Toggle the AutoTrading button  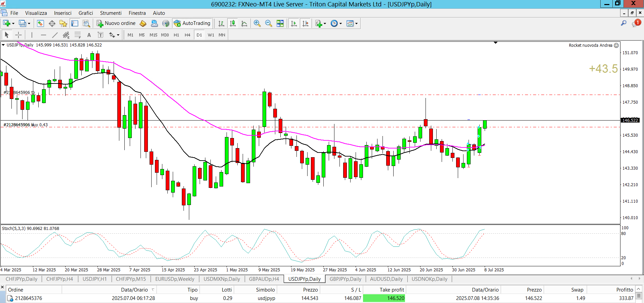(x=192, y=23)
